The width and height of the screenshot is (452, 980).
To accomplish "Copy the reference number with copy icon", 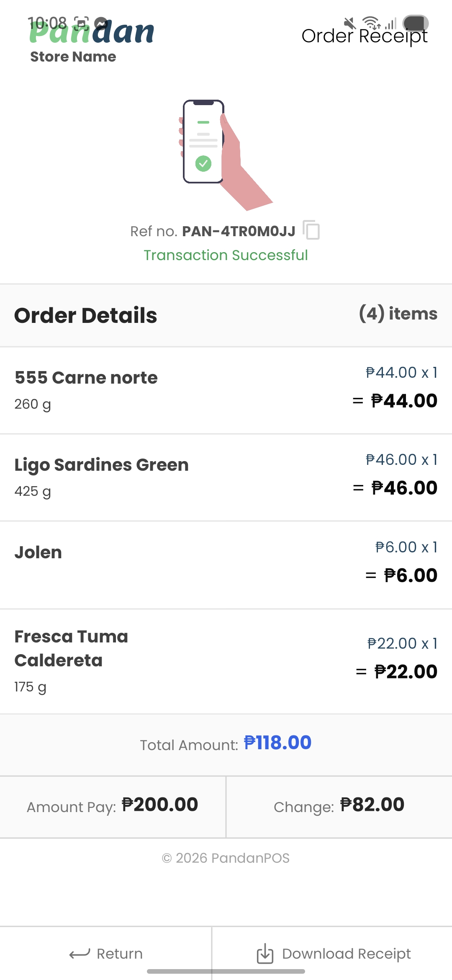I will pyautogui.click(x=311, y=230).
